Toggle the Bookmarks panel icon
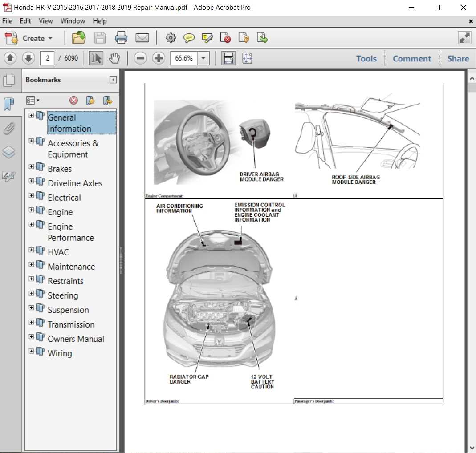Image resolution: width=476 pixels, height=453 pixels. coord(9,104)
